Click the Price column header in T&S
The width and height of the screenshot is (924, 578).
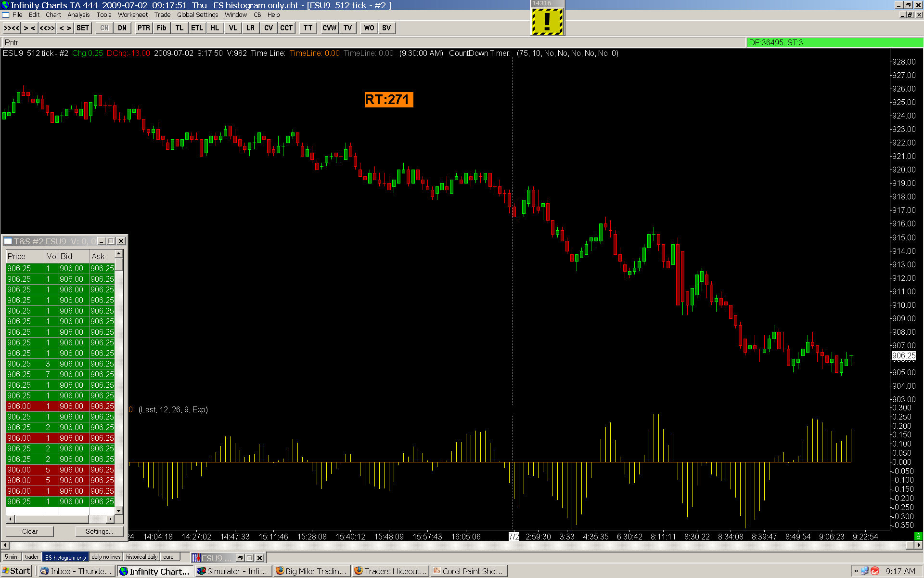[x=26, y=257]
